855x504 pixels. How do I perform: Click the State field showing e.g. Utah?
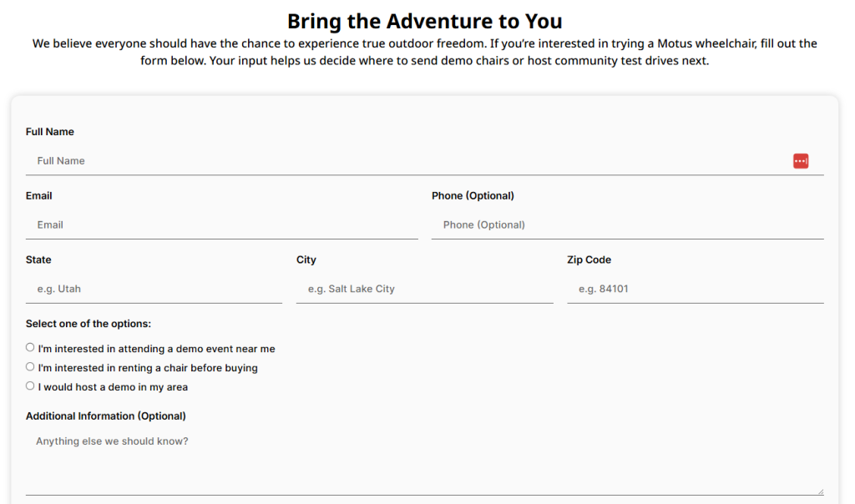click(x=154, y=289)
